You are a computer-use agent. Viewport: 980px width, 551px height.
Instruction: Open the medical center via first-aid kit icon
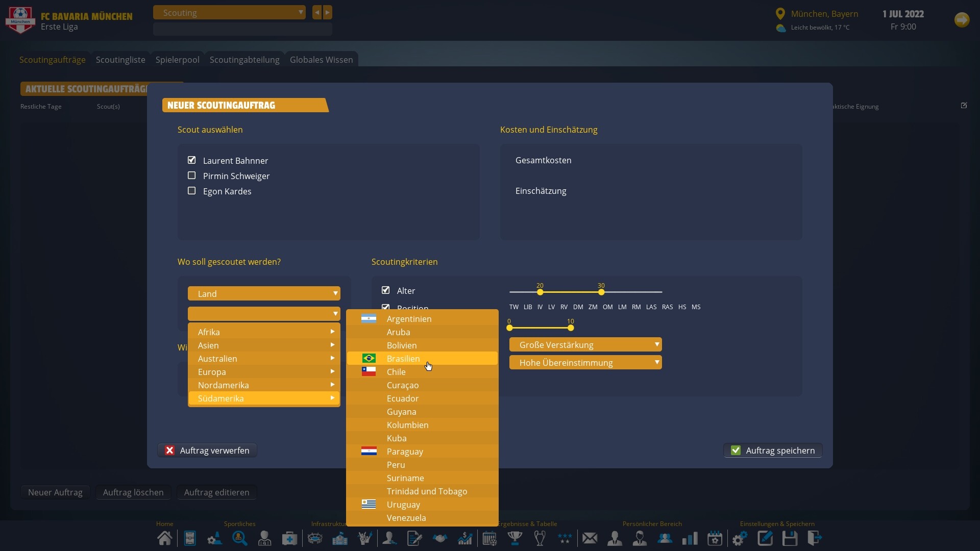[290, 538]
